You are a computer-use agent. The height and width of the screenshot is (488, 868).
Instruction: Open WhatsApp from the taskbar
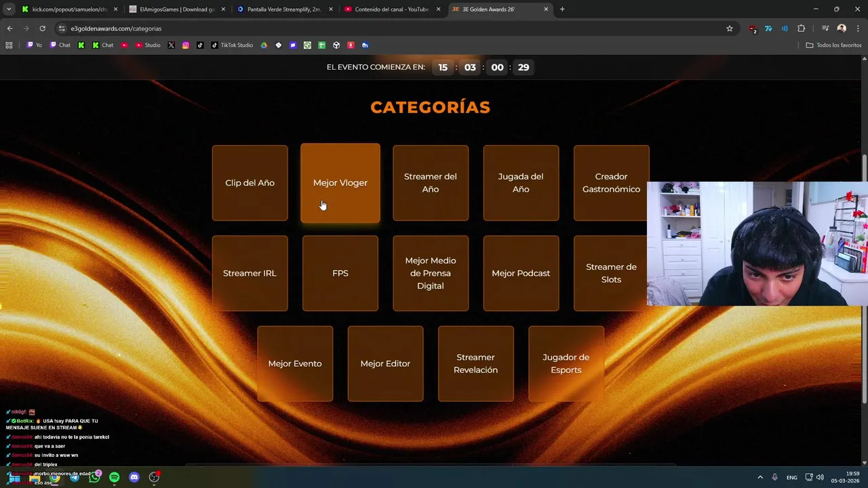94,477
